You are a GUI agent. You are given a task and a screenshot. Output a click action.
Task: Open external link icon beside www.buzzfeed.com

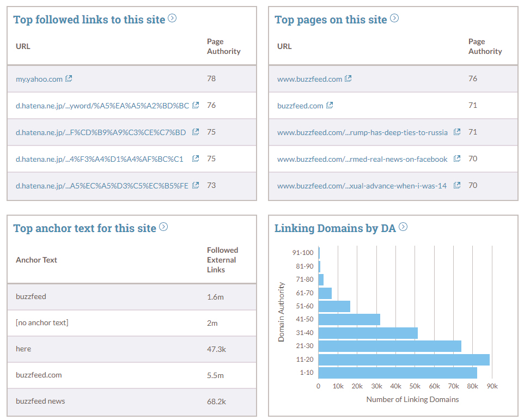[348, 78]
